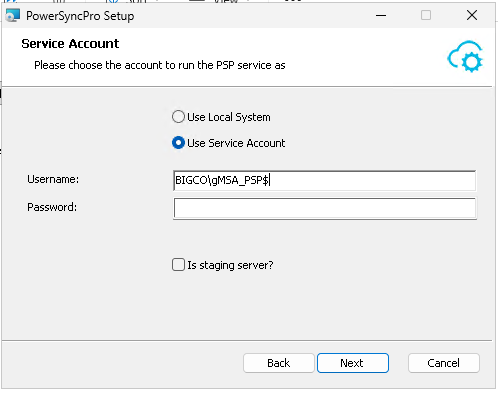Click the PowerSyncPro Setup title bar icon
The width and height of the screenshot is (498, 393).
tap(13, 15)
